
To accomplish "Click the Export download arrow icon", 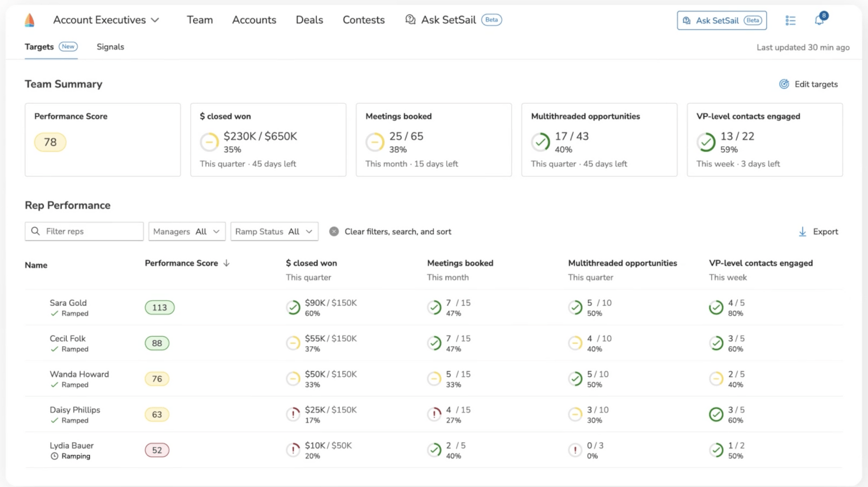I will pos(802,231).
